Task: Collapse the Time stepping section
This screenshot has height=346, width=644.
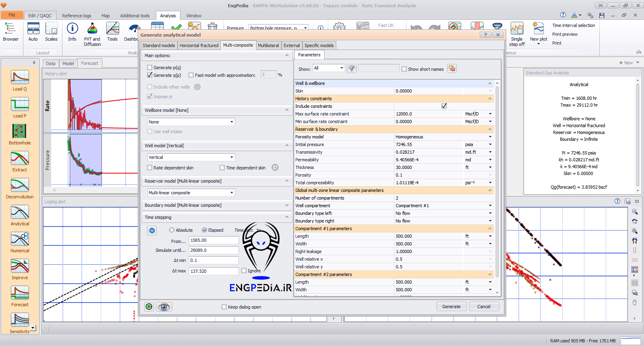Action: pos(287,217)
